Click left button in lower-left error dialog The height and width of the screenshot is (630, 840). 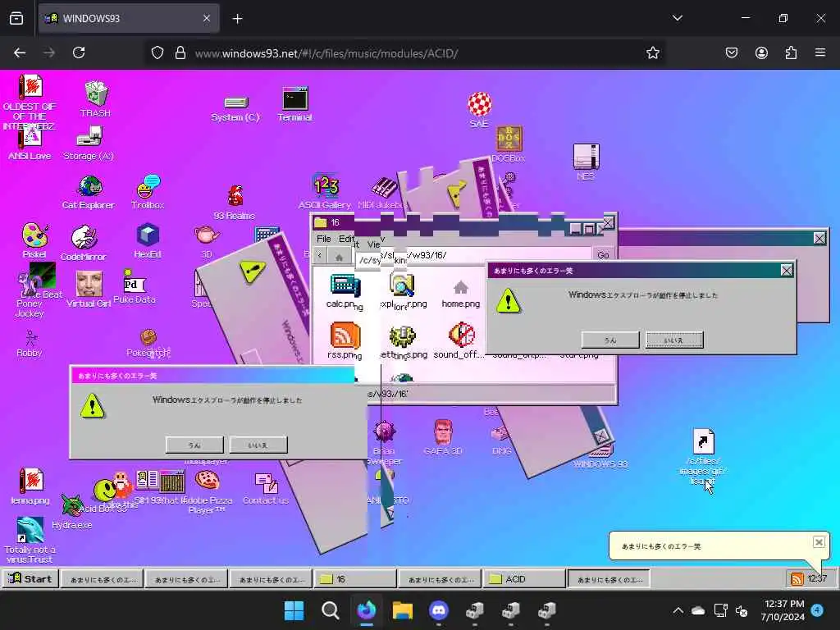click(194, 445)
